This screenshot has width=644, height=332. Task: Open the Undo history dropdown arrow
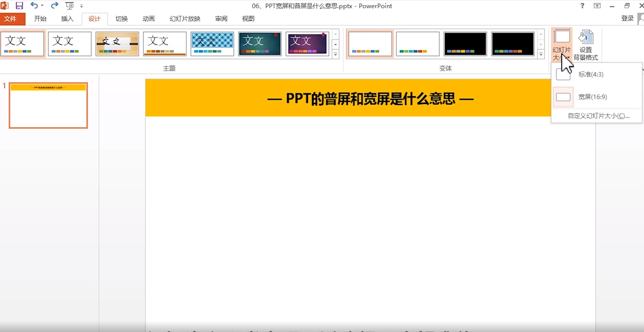[42, 6]
